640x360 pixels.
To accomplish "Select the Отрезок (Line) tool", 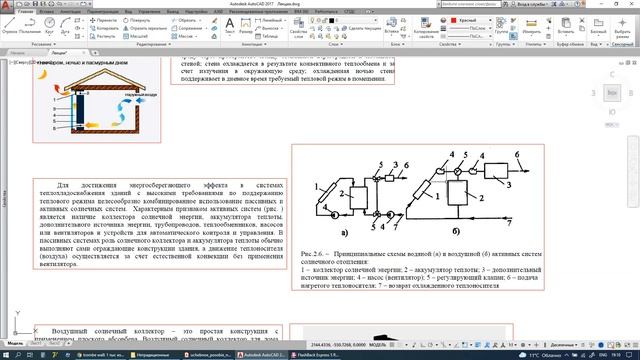I will click(x=10, y=26).
